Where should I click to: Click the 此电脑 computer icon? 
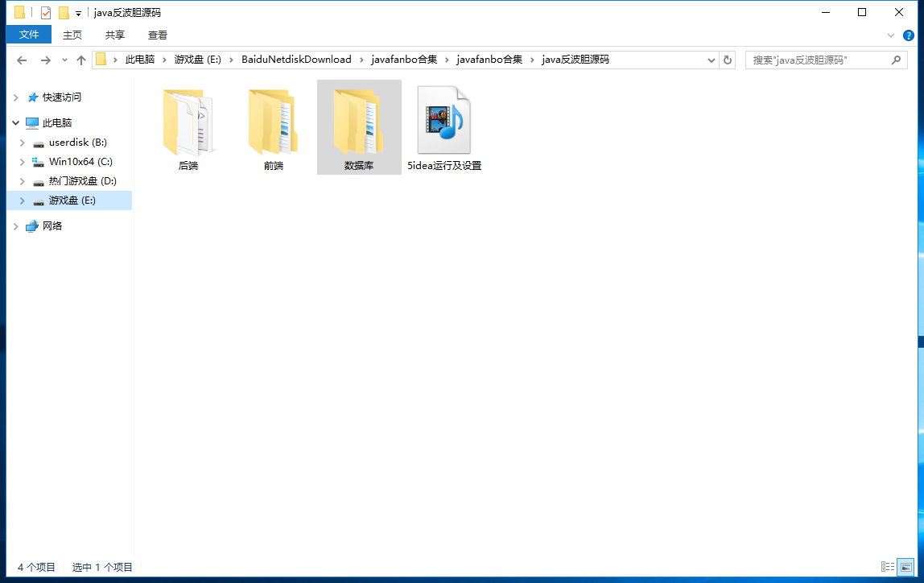coord(32,122)
